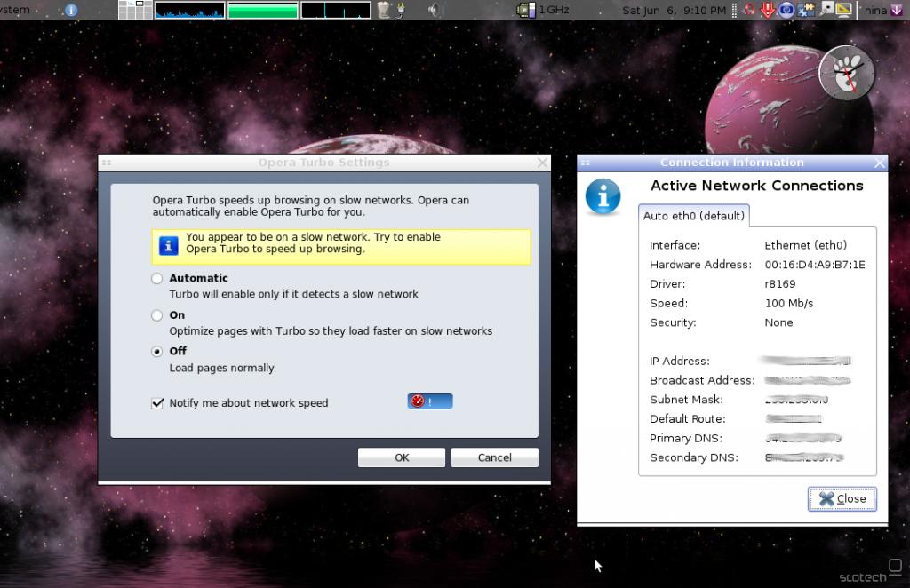Open the workspace switcher grid
Screen dimensions: 910x588
click(x=135, y=10)
